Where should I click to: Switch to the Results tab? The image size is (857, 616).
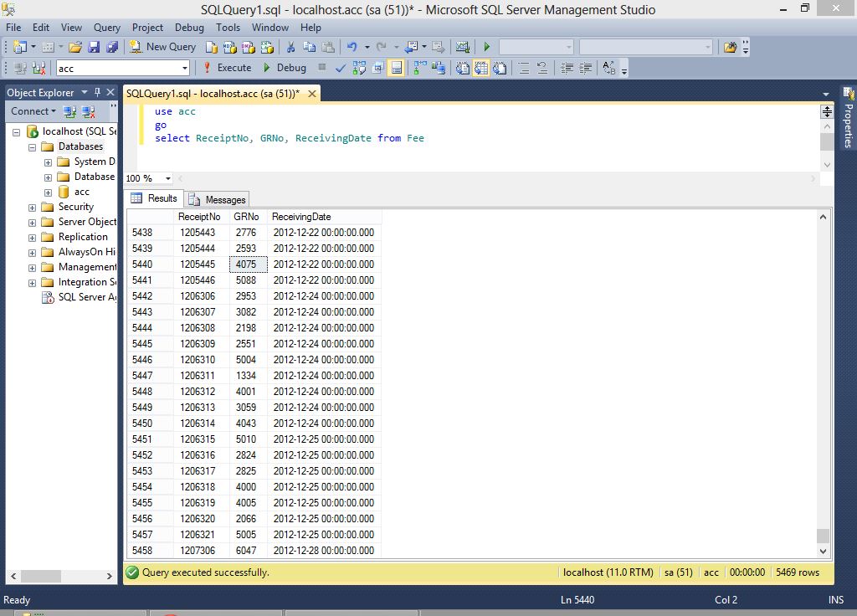[x=155, y=198]
